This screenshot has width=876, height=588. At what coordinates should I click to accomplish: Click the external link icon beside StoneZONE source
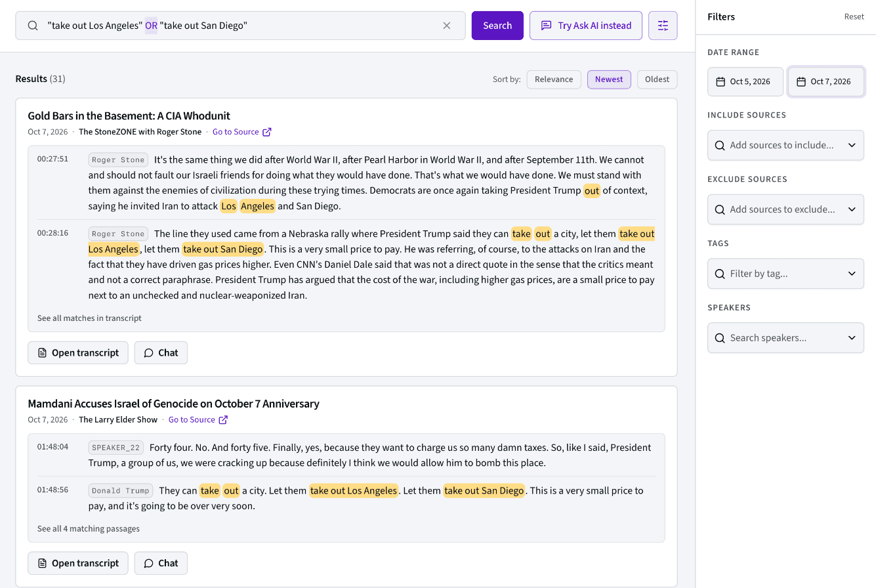pyautogui.click(x=267, y=132)
